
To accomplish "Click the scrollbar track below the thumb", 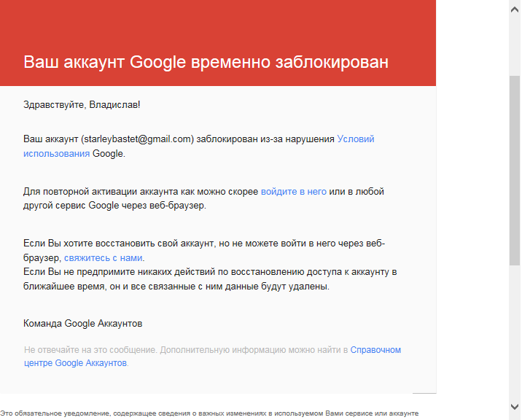I will click(x=515, y=333).
